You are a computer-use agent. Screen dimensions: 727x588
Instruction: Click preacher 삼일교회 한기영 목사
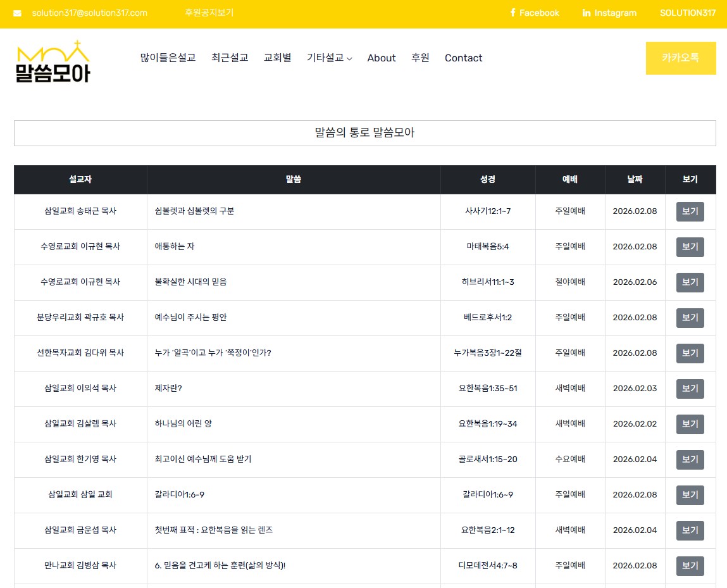tap(80, 459)
